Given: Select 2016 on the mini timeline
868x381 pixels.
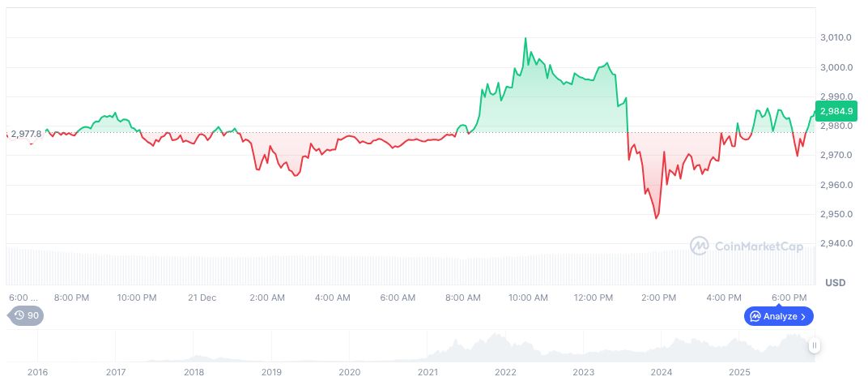Looking at the screenshot, I should pos(37,372).
